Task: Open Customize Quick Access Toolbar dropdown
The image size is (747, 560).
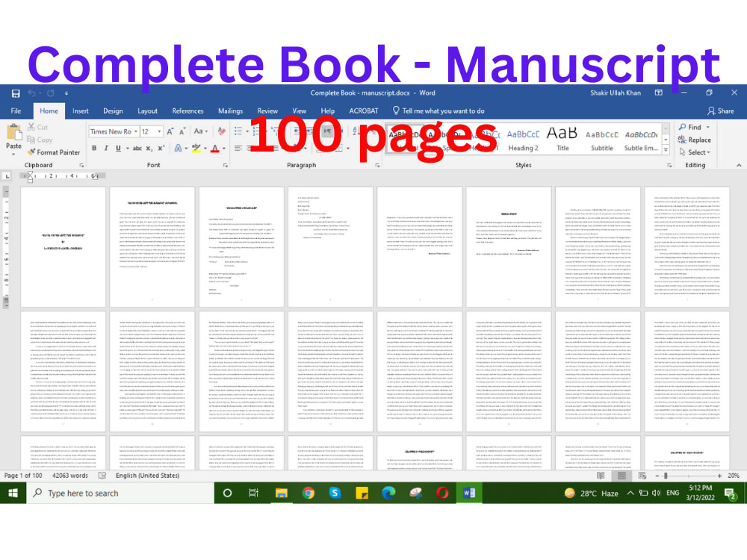Action: tap(66, 93)
